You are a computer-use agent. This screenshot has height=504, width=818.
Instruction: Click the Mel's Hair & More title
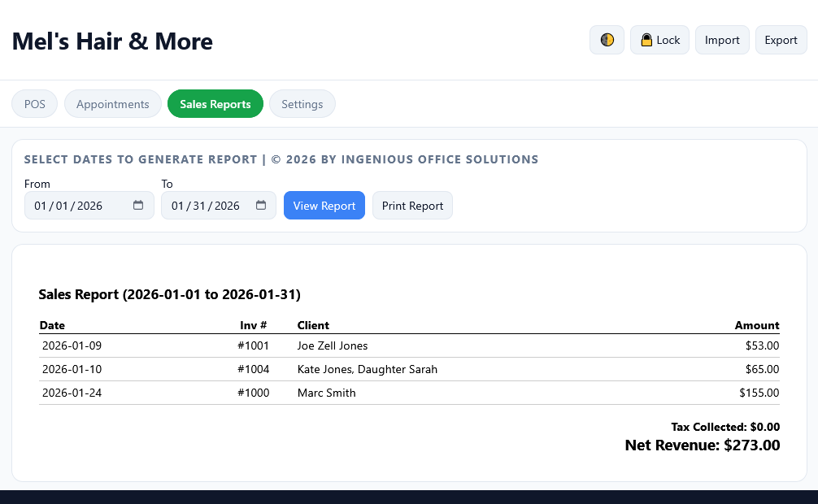(x=112, y=41)
